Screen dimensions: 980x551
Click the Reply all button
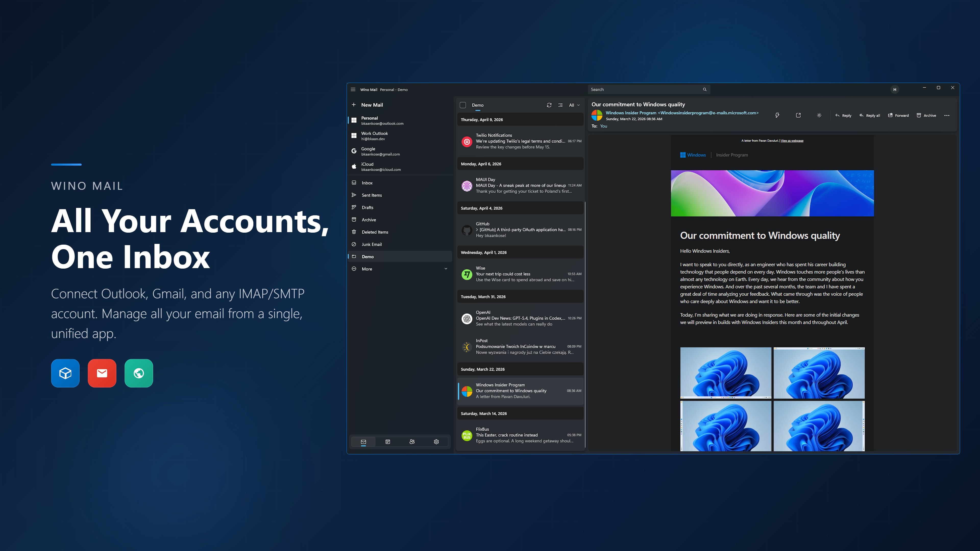[x=870, y=116]
